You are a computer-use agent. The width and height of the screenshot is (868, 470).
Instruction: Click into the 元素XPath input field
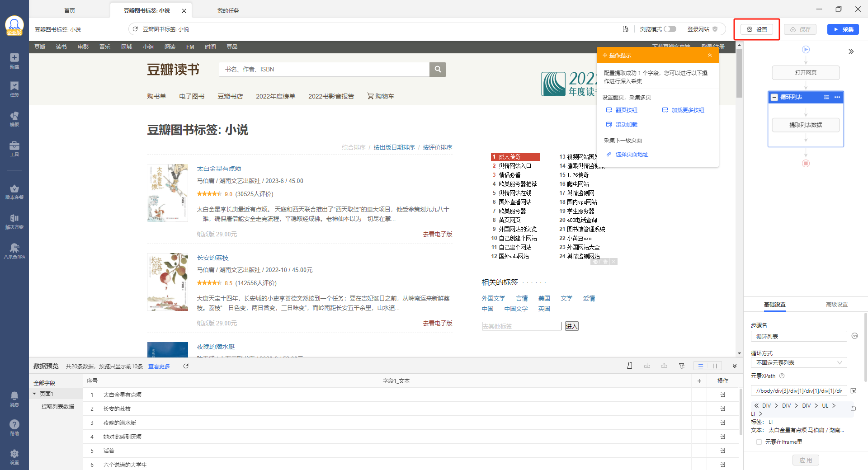click(x=799, y=391)
